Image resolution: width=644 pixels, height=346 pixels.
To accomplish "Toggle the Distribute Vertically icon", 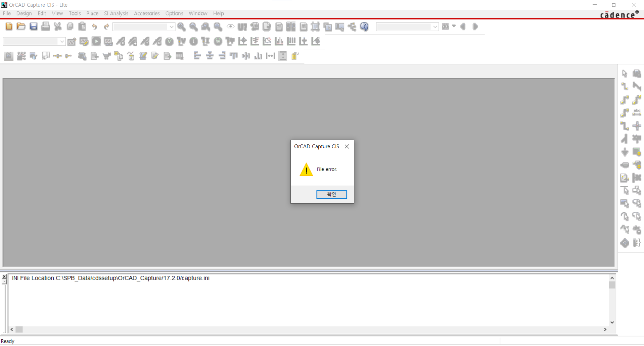I will (283, 56).
